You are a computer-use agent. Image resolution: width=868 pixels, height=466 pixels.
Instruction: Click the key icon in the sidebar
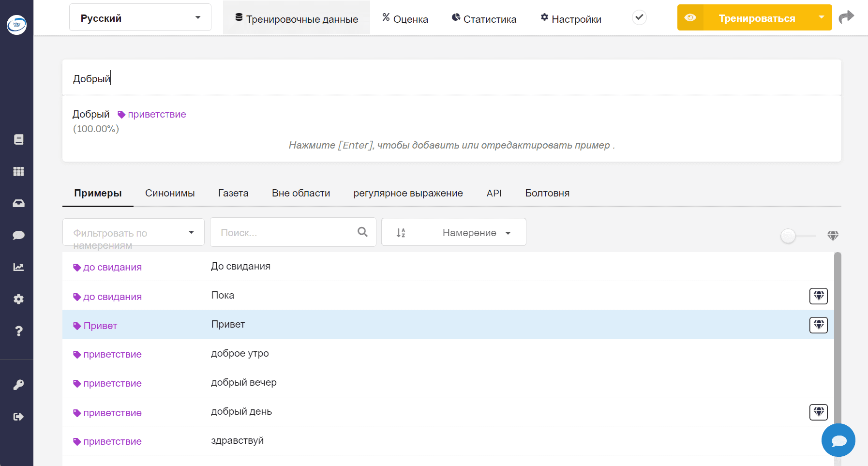pos(18,385)
